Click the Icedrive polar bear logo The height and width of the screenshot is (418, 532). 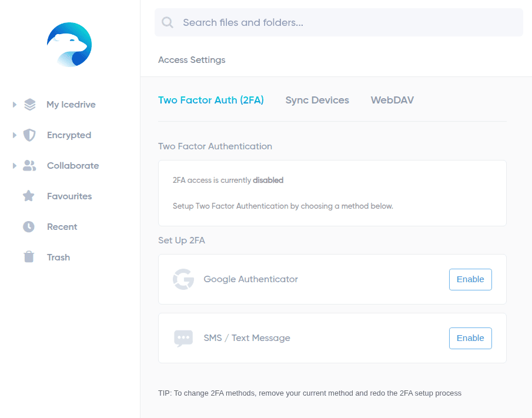click(69, 45)
